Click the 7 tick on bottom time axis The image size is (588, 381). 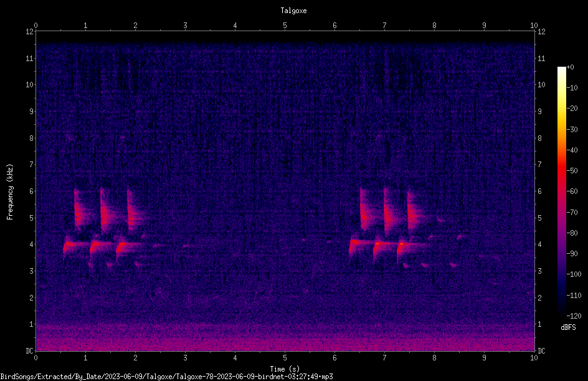tap(384, 358)
